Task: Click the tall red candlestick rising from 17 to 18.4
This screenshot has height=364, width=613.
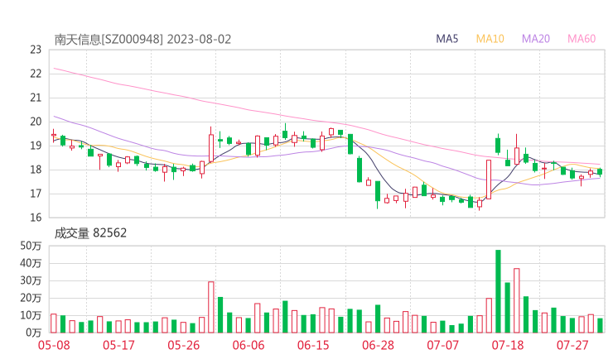Action: (489, 180)
